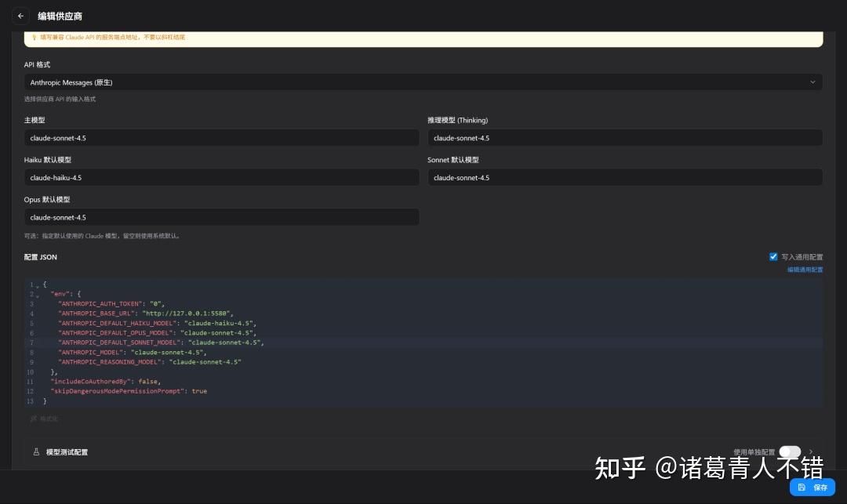Click the 格式化 wand icon
This screenshot has width=847, height=504.
click(33, 419)
